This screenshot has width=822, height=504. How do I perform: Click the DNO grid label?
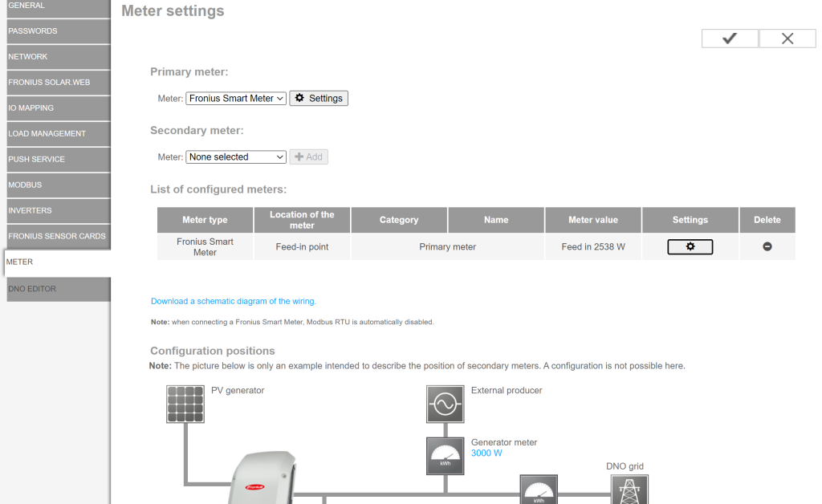625,466
